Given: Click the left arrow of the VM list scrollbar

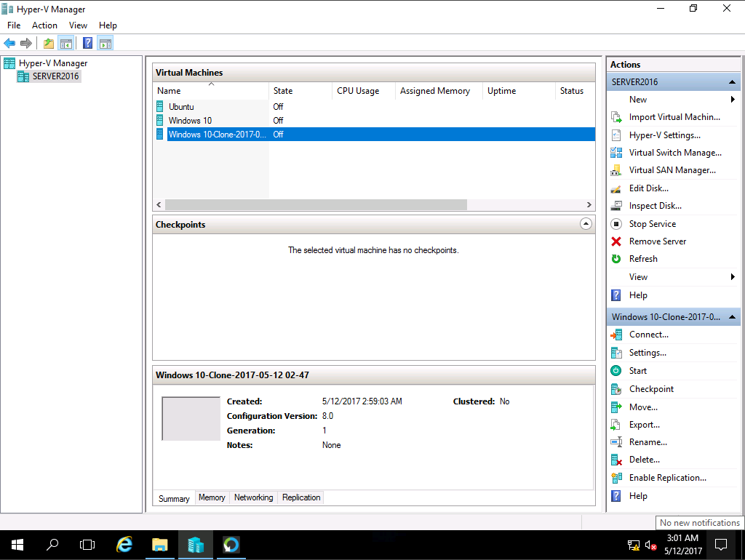Looking at the screenshot, I should point(159,204).
